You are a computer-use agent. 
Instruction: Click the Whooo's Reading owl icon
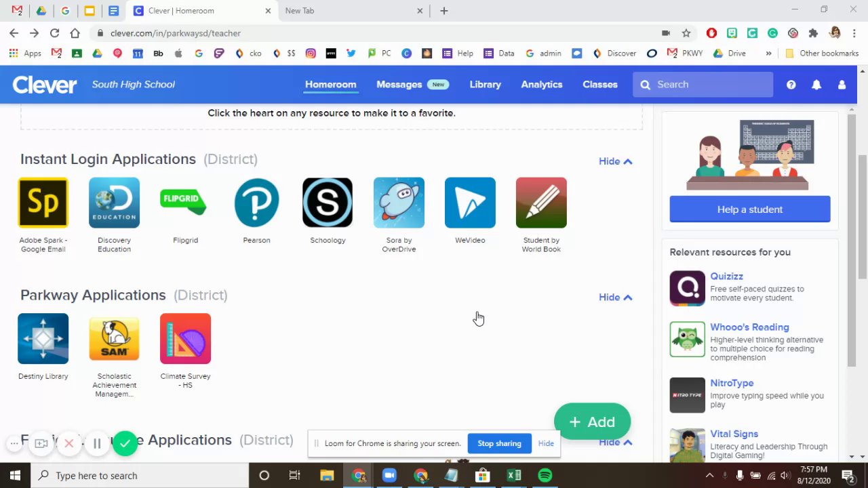687,339
